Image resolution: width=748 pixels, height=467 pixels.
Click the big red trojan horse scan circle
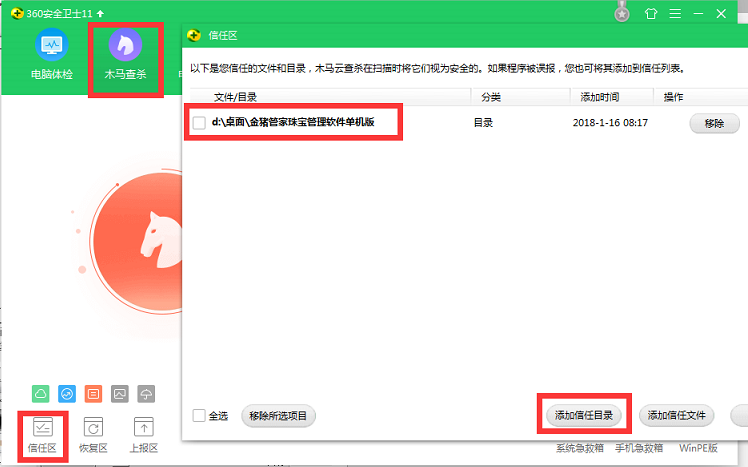(x=137, y=242)
